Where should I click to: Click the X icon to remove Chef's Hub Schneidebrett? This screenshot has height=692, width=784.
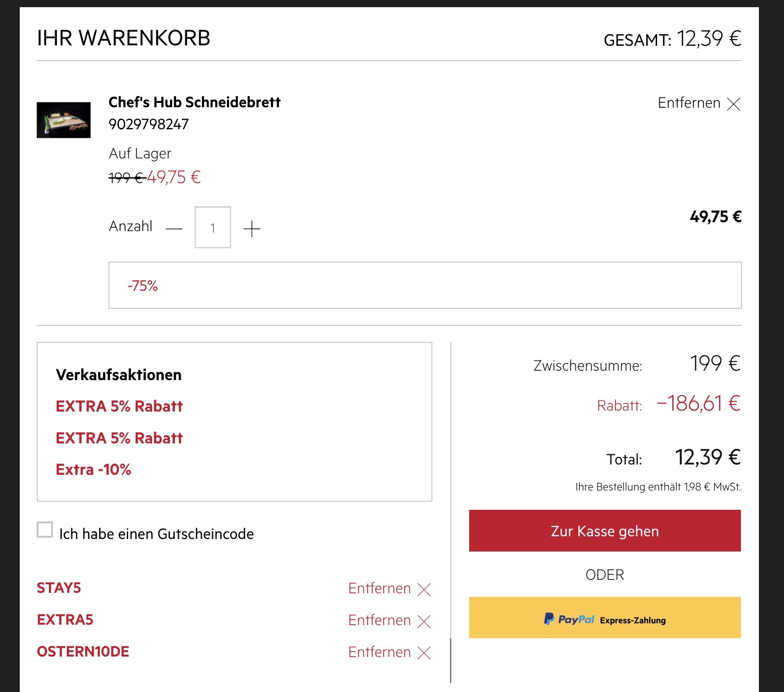(x=733, y=104)
